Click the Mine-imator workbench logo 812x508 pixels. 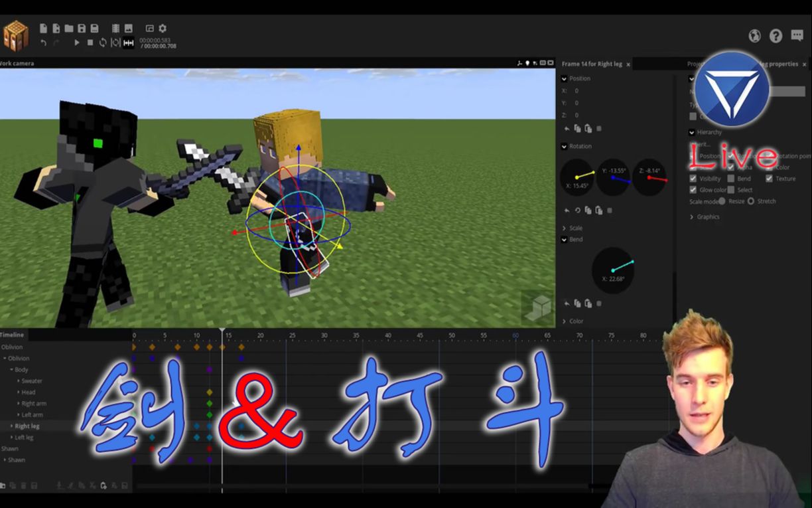(x=16, y=36)
